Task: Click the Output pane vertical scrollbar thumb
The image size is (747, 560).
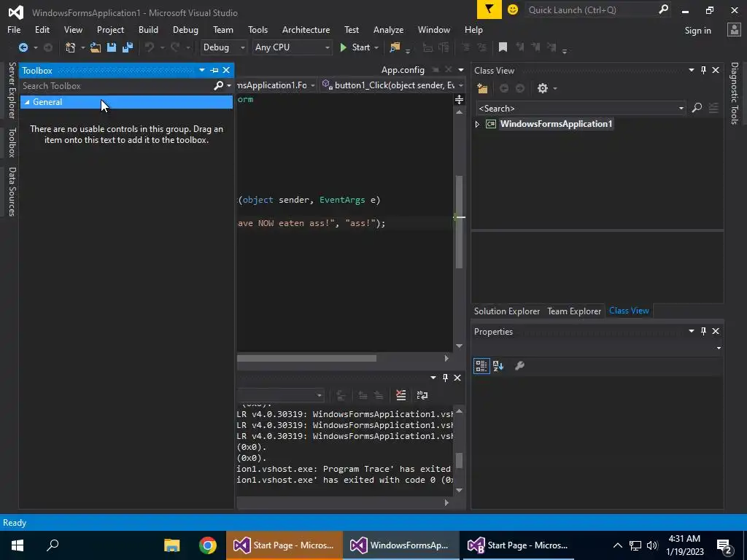Action: [x=460, y=461]
